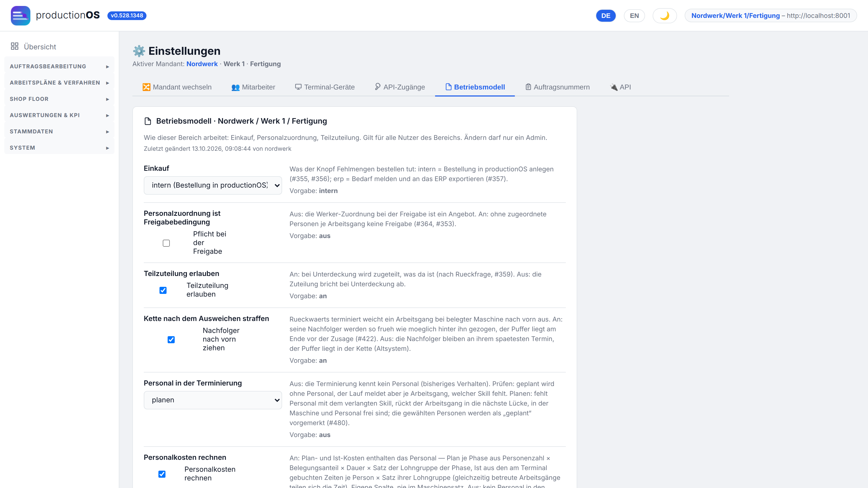Click the Nordwerk mandant link
868x488 pixels.
pos(202,64)
